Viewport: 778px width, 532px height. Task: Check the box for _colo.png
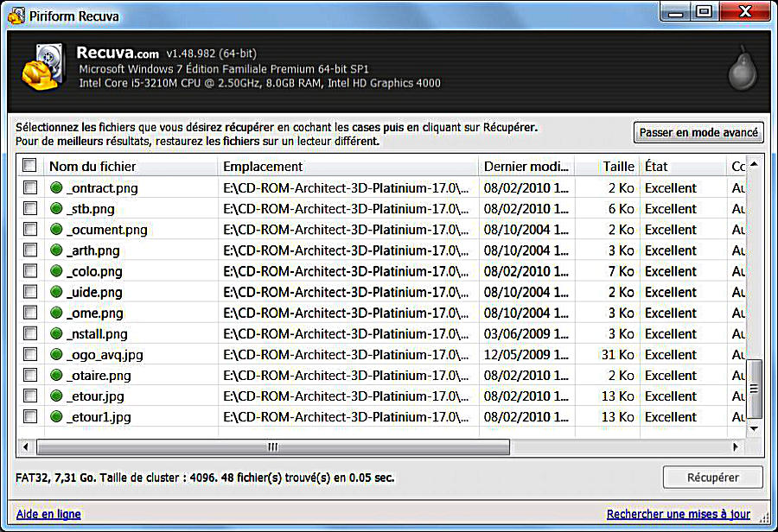coord(30,270)
